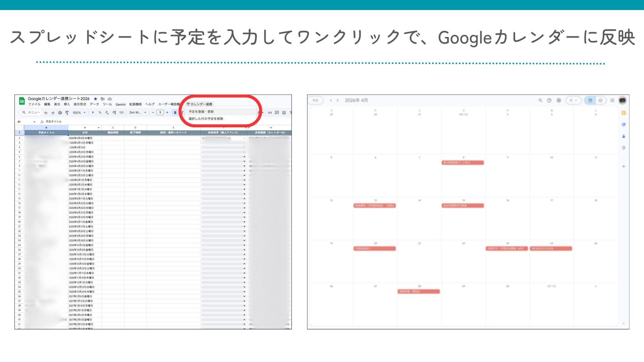644x362 pixels.
Task: Click the print icon in the spreadsheet toolbar
Action: (60, 113)
